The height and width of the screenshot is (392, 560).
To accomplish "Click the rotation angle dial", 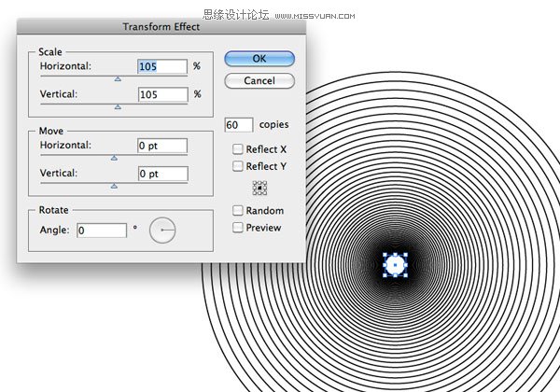I will click(162, 231).
